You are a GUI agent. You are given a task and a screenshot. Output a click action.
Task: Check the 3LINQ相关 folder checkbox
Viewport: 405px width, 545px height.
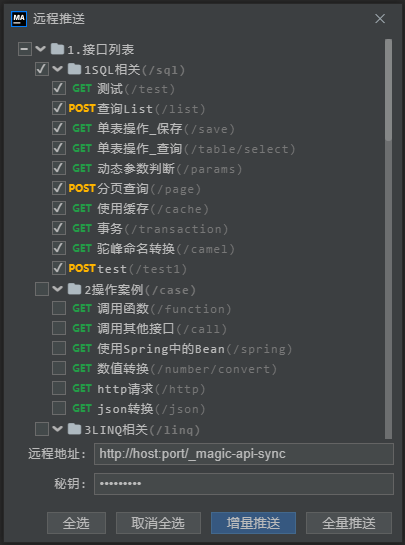point(42,429)
